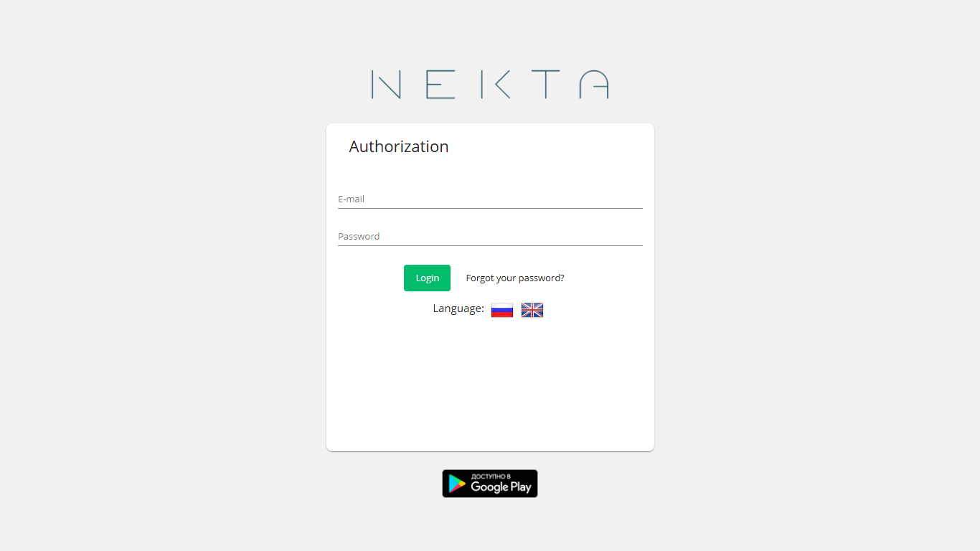
Task: Click the underline beneath the Password field
Action: pyautogui.click(x=490, y=245)
